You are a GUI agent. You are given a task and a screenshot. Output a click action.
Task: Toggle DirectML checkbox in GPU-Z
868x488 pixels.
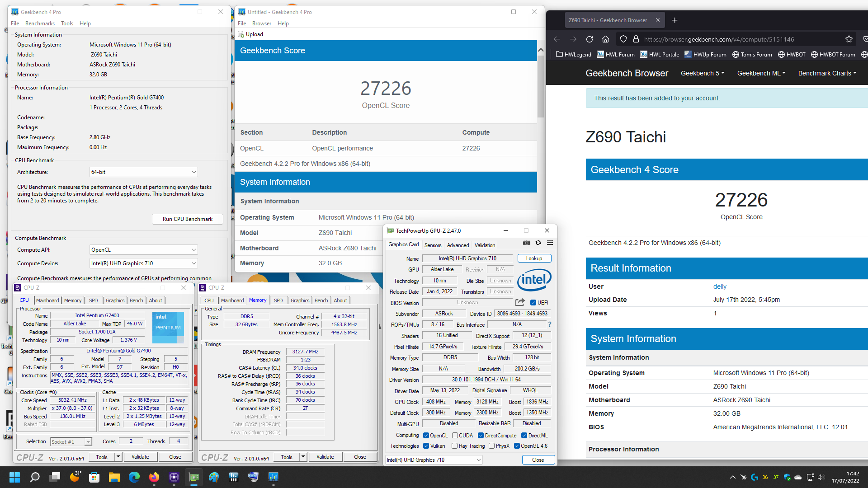point(524,436)
